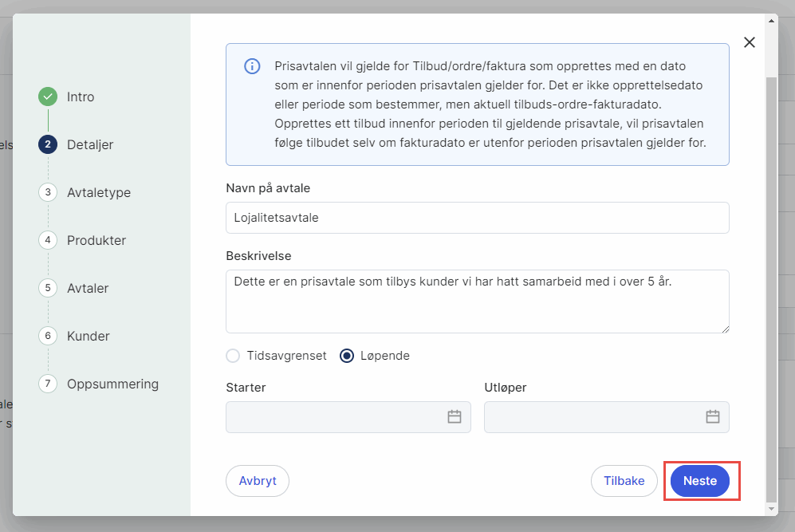The image size is (795, 532).
Task: Click the Navn på avtale input field
Action: 477,218
